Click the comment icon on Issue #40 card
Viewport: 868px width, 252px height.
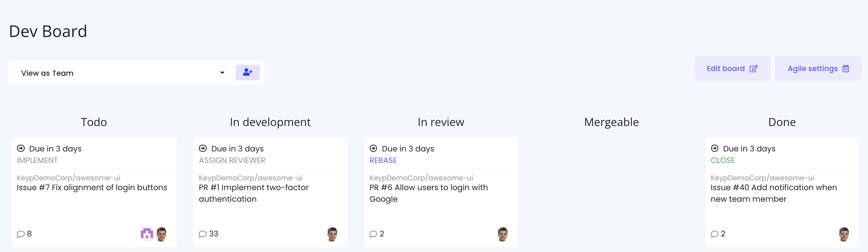coord(714,234)
